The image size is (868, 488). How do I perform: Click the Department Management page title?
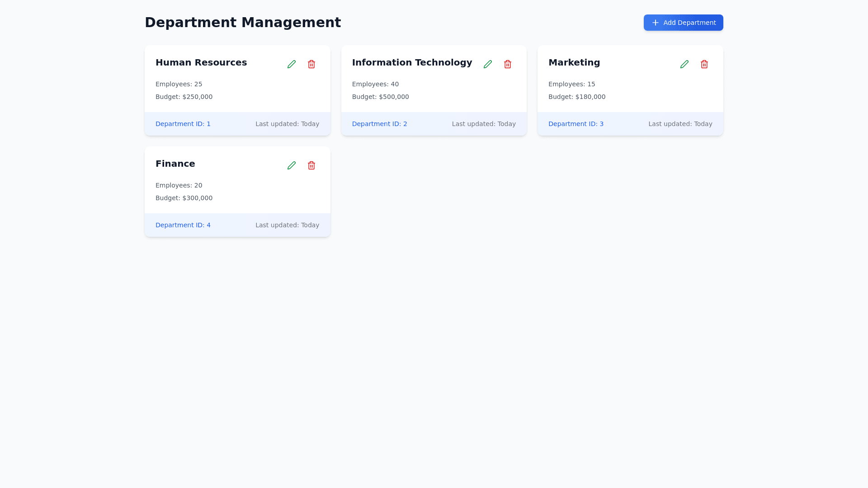click(x=243, y=23)
